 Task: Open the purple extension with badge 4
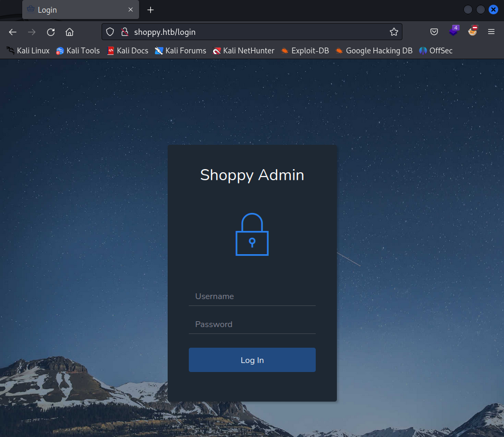tap(454, 31)
